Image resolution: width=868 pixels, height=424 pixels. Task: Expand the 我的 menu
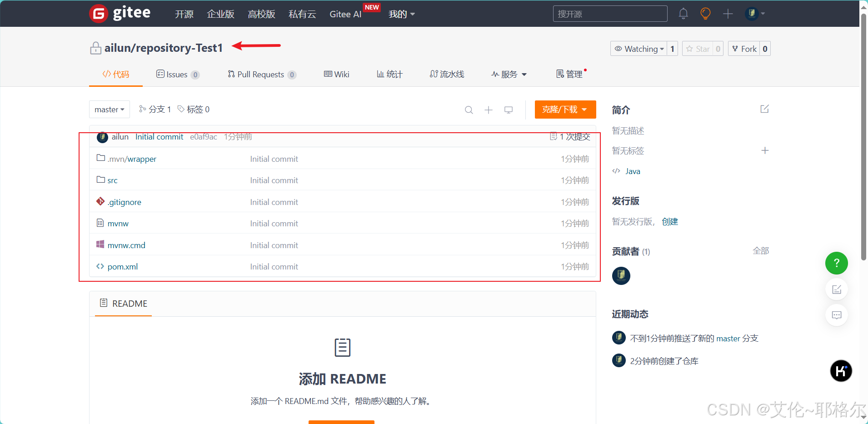pos(402,14)
